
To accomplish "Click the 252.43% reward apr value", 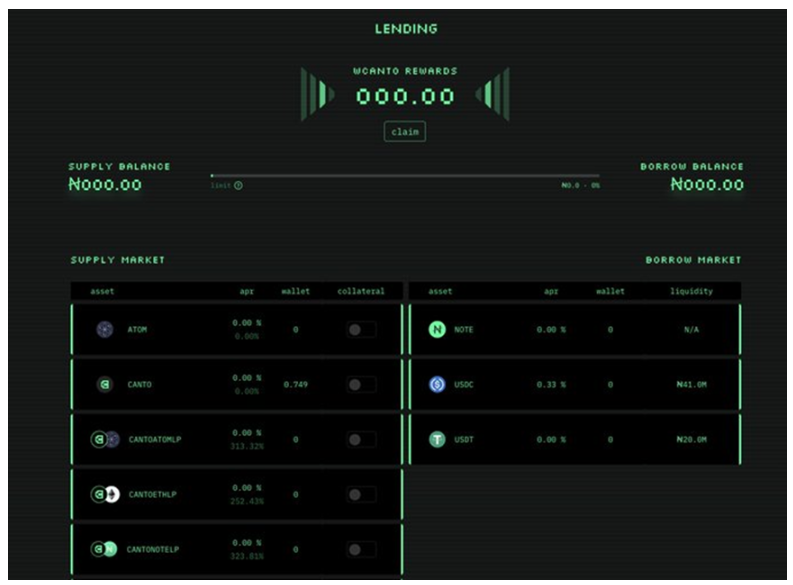I will [247, 501].
